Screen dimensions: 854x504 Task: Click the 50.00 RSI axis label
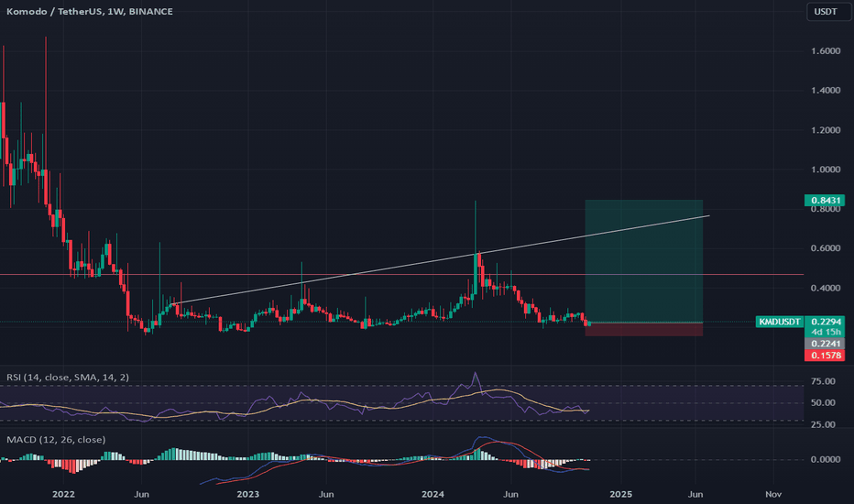pyautogui.click(x=823, y=402)
